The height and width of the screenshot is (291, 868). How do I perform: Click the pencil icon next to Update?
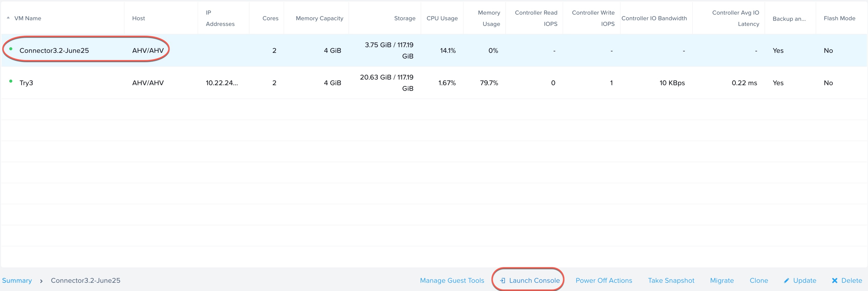tap(787, 280)
